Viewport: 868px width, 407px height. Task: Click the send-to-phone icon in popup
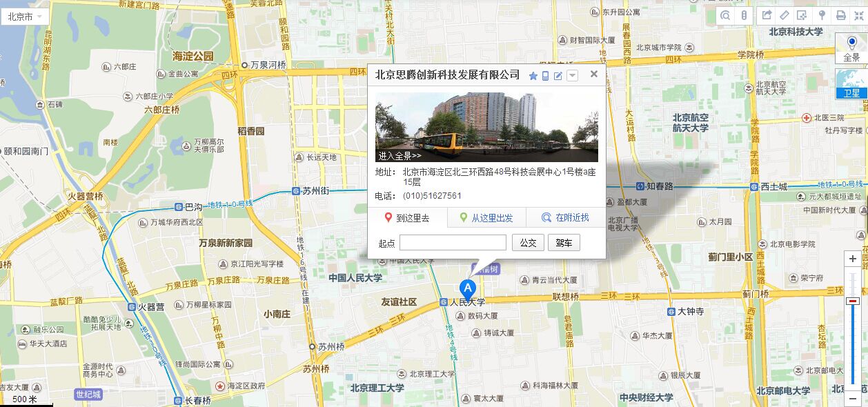[545, 76]
